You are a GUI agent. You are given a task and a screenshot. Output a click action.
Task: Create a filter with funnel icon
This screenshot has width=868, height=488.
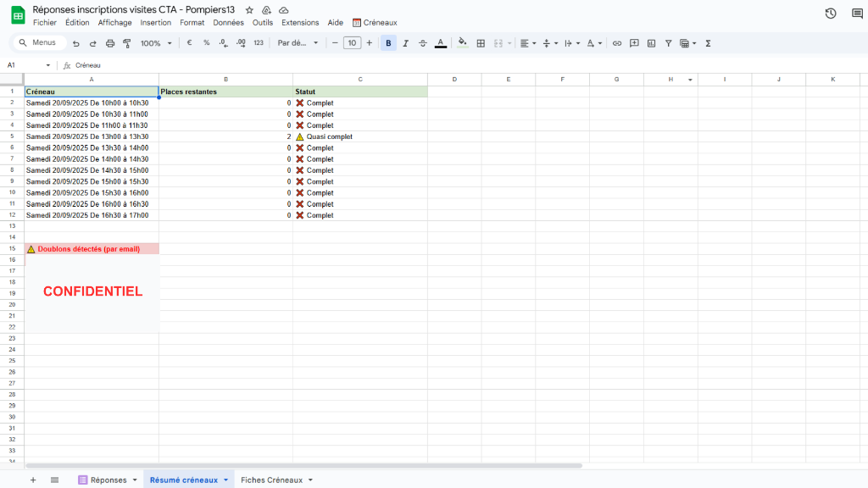tap(668, 43)
